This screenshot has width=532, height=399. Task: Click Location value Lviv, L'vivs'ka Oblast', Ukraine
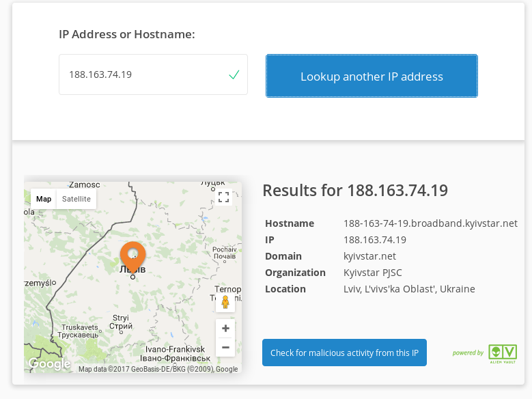[409, 289]
